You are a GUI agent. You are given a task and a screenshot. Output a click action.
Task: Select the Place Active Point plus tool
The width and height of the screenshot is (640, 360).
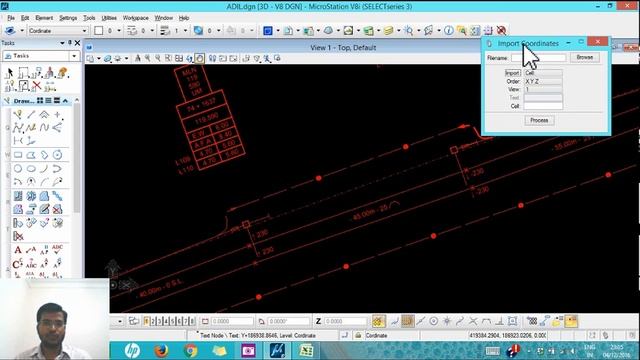click(x=58, y=115)
